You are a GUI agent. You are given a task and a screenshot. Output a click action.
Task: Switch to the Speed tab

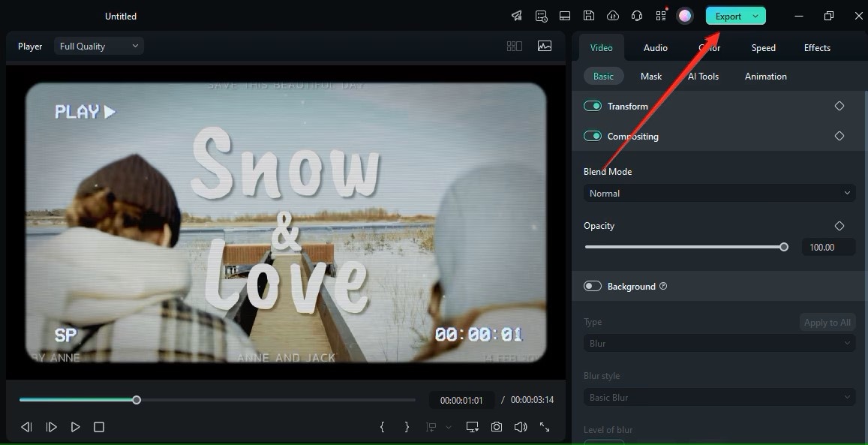click(x=764, y=47)
